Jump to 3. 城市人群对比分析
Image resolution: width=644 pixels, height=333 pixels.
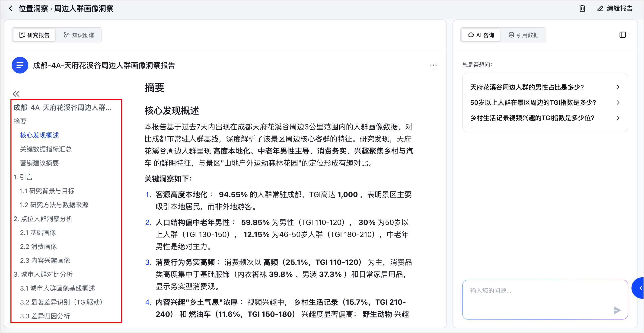[x=43, y=274]
